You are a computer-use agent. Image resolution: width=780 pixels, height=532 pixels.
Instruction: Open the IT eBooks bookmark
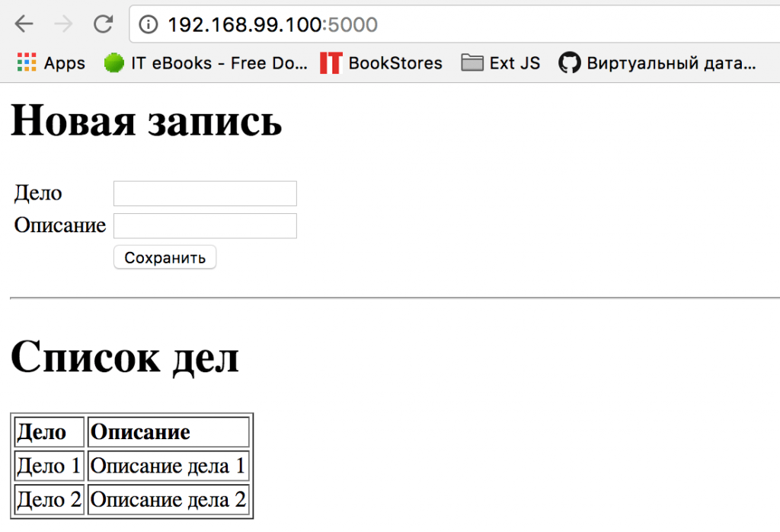click(206, 63)
